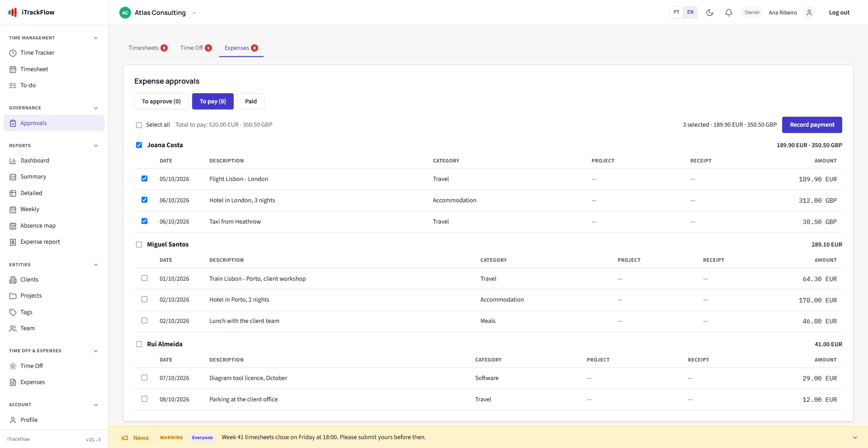The height and width of the screenshot is (448, 868).
Task: Switch to the Timesheets tab
Action: [148, 48]
